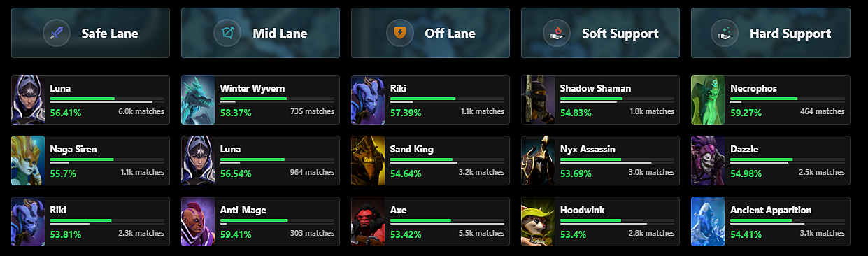Click the Hard Support hand icon
Screen dimensions: 868x256
click(x=725, y=33)
